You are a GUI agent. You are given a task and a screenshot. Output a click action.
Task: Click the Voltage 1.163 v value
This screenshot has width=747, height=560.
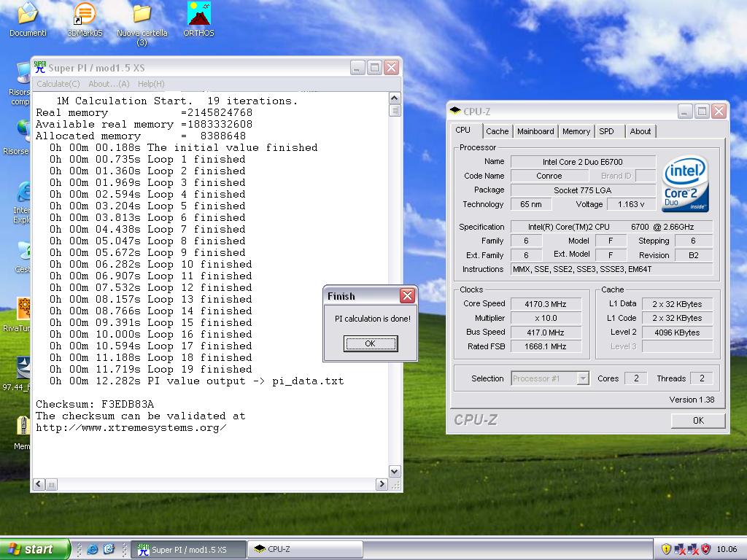click(x=631, y=204)
